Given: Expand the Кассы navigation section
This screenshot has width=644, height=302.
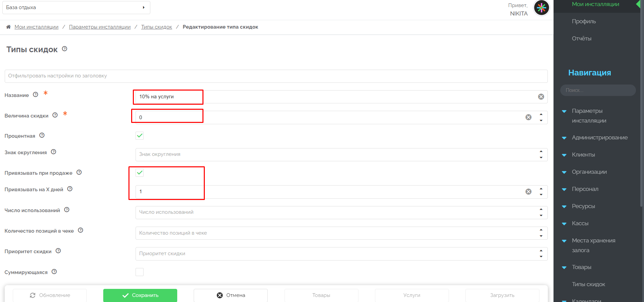Looking at the screenshot, I should tap(580, 224).
